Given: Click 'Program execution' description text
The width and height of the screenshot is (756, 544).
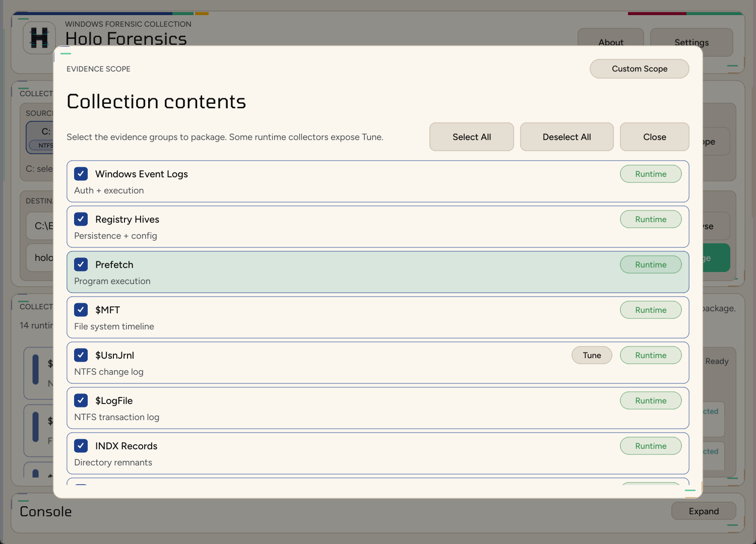Looking at the screenshot, I should 112,281.
